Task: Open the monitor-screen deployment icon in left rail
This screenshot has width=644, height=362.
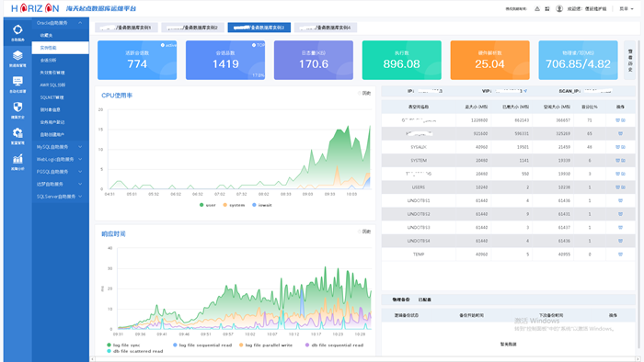Action: pyautogui.click(x=17, y=81)
